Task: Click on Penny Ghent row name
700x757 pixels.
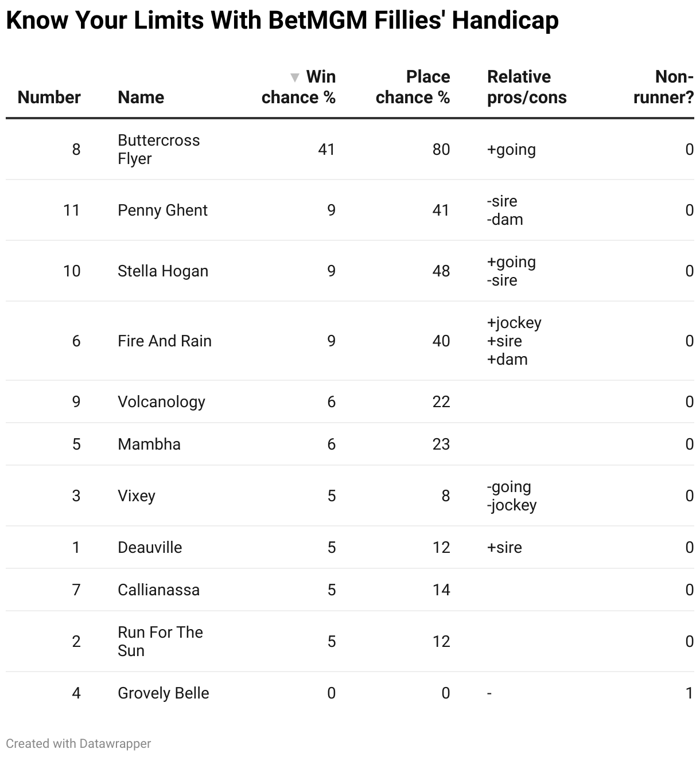Action: pos(162,210)
